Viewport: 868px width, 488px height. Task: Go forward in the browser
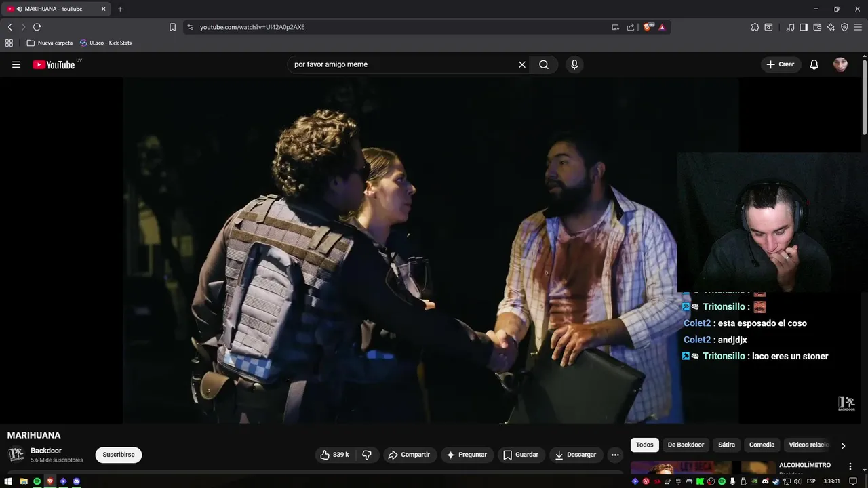pyautogui.click(x=23, y=27)
